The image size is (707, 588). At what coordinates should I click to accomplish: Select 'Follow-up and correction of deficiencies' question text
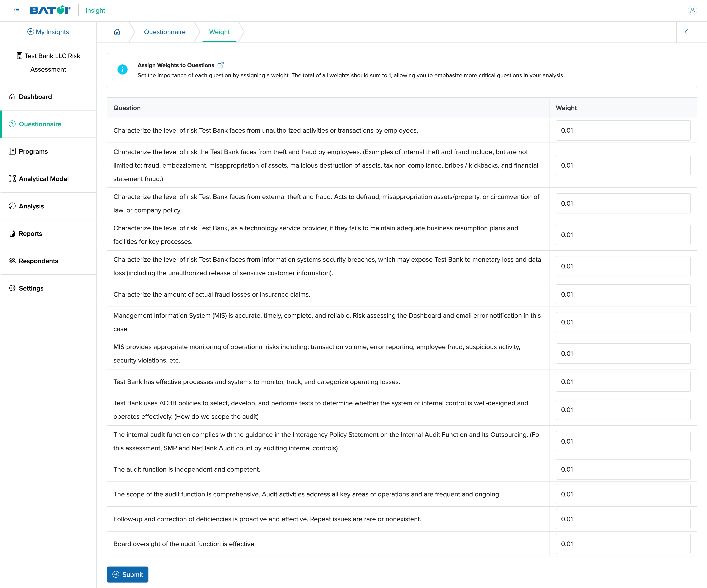[x=267, y=519]
